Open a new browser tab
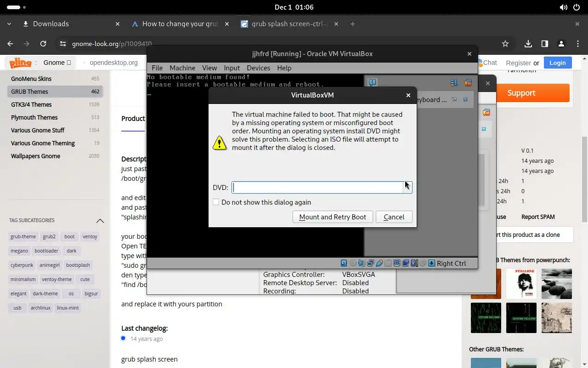Image resolution: width=588 pixels, height=368 pixels. [353, 24]
